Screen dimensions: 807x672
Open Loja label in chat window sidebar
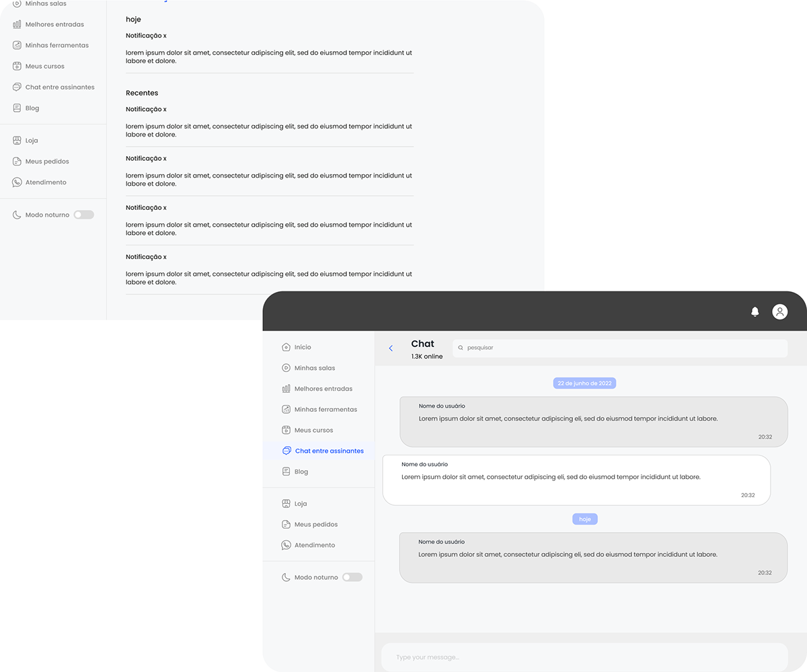301,503
